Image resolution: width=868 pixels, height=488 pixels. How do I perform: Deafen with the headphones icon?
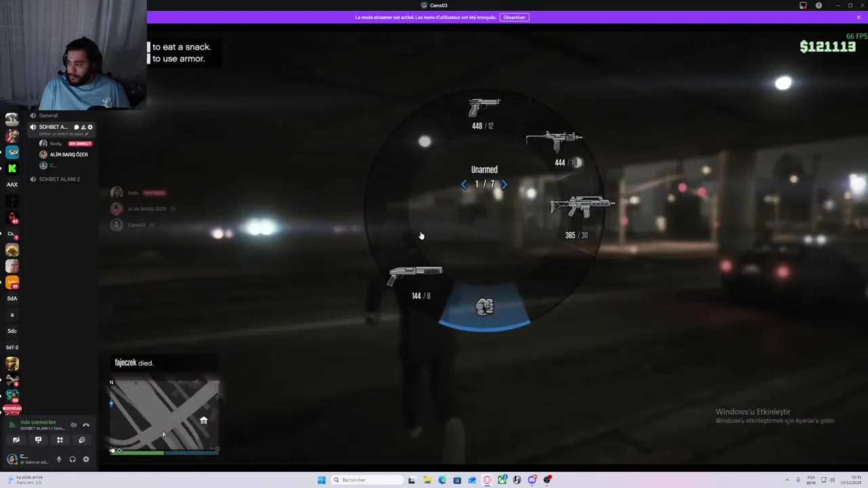click(73, 460)
